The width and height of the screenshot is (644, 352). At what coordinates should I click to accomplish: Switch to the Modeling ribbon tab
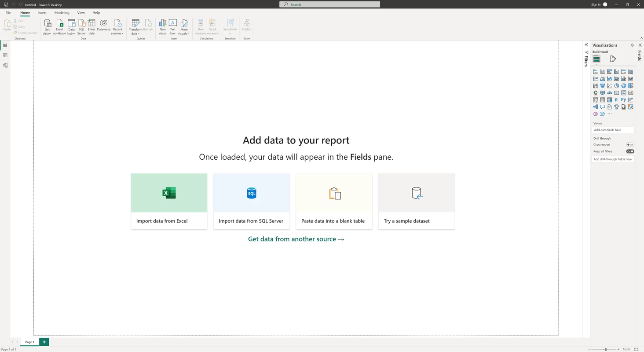tap(62, 13)
